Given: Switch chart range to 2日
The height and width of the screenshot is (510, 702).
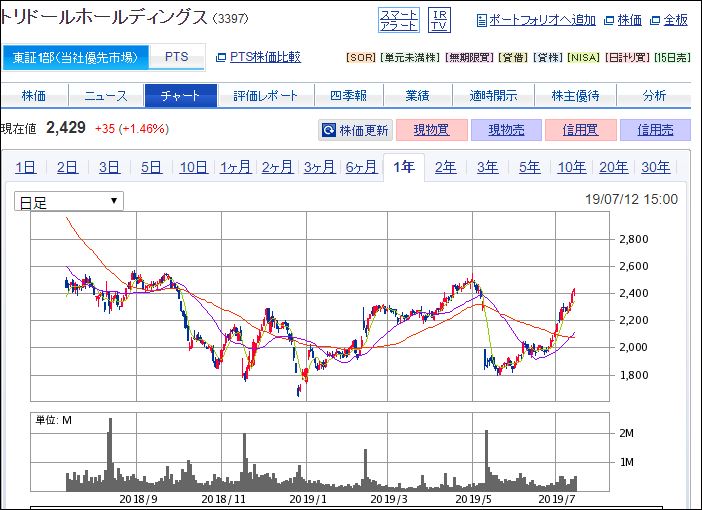Looking at the screenshot, I should [68, 167].
